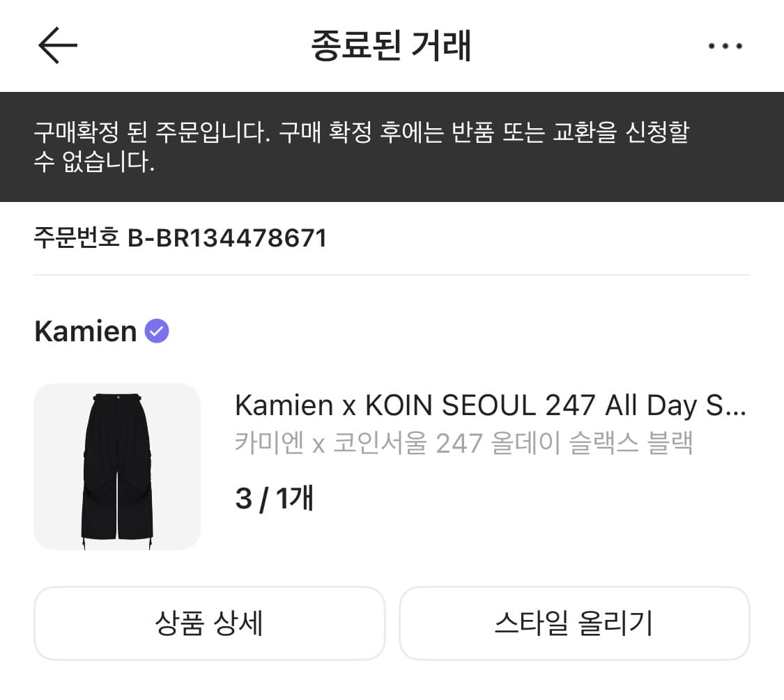Click the black slacks product thumbnail
The image size is (784, 700).
point(117,467)
